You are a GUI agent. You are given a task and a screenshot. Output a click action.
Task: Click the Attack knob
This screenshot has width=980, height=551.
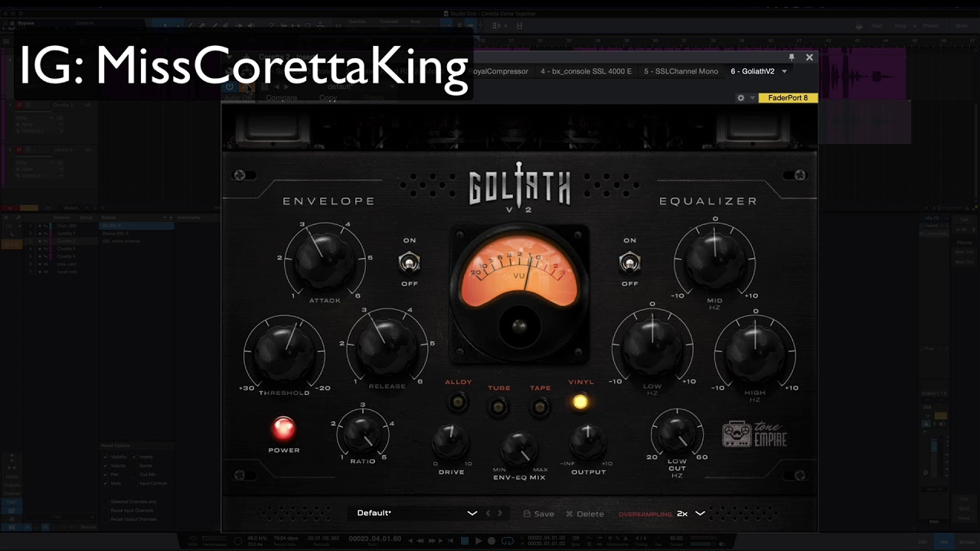(x=325, y=260)
